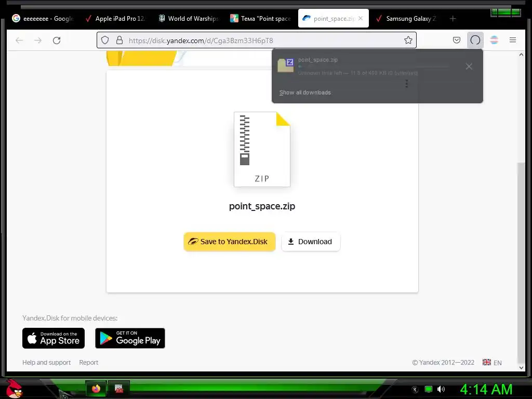Screen dimensions: 532x399
Task: Open the volume speaker tray icon
Action: [x=441, y=389]
